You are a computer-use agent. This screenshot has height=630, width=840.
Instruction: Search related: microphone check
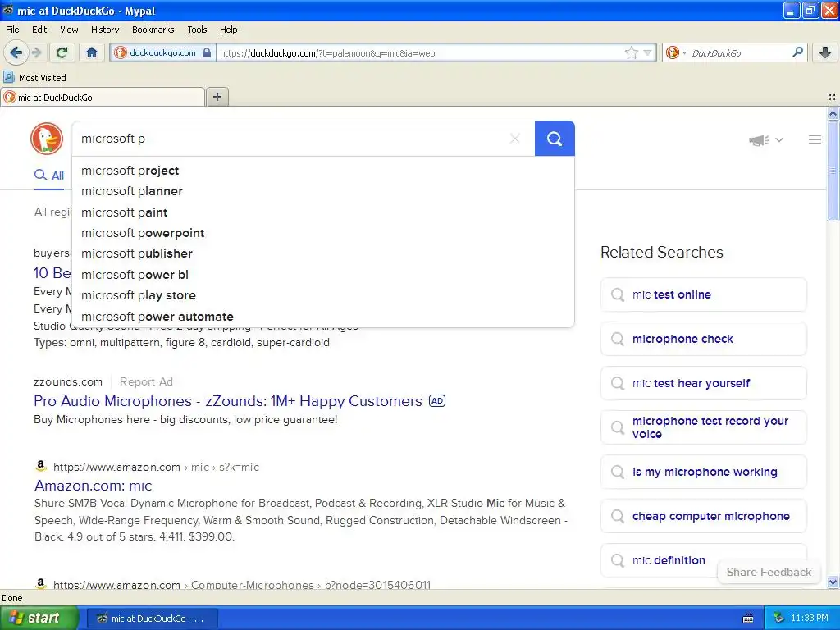click(x=703, y=339)
